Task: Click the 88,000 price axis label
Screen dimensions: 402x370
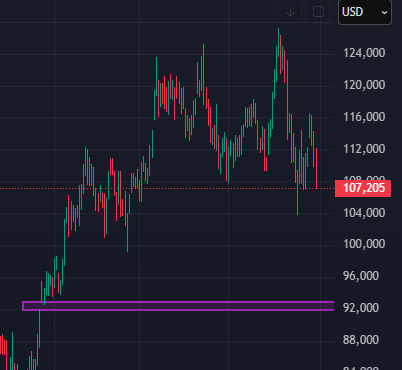Action: pyautogui.click(x=361, y=340)
